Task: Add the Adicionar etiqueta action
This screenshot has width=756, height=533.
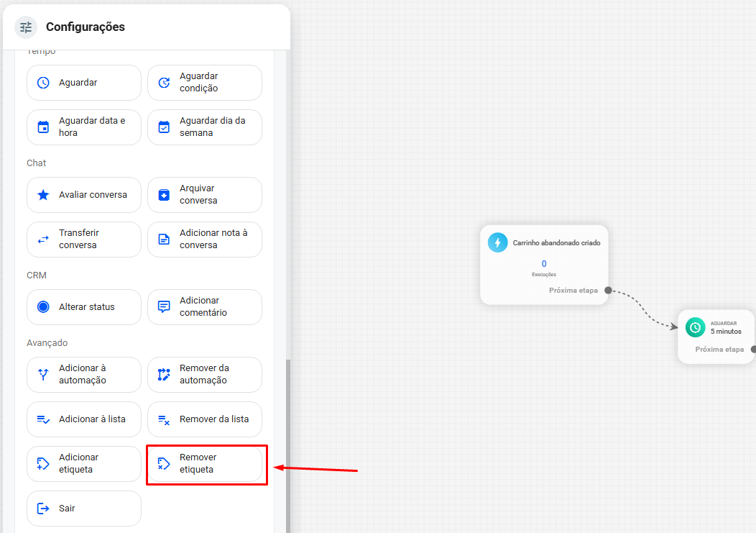Action: coord(84,463)
